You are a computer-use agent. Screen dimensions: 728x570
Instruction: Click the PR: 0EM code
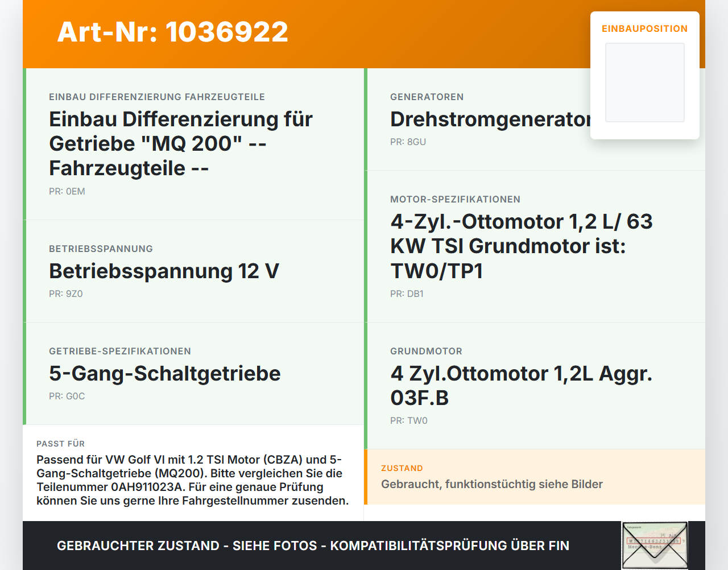click(x=67, y=192)
